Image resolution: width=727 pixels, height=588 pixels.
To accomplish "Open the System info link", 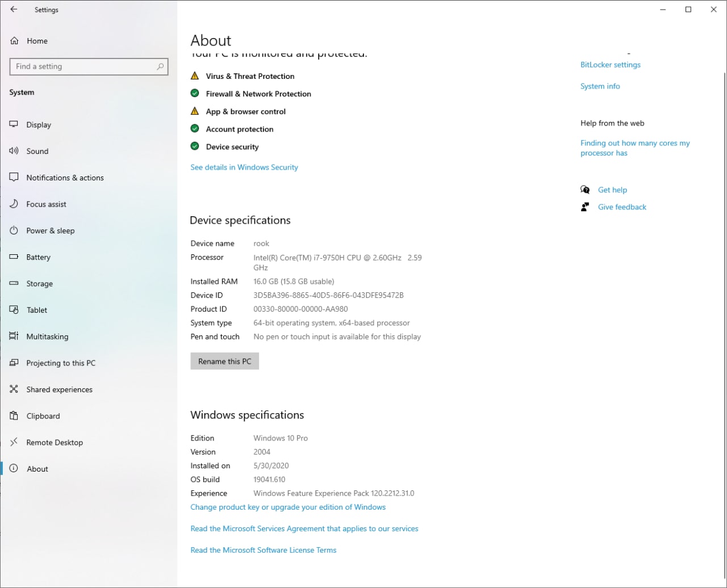I will pyautogui.click(x=600, y=86).
